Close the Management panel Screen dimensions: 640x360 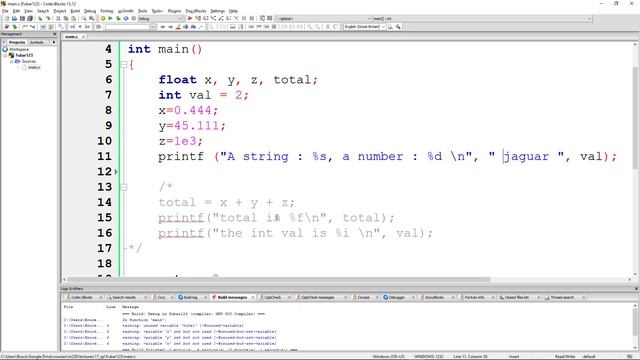click(x=54, y=34)
